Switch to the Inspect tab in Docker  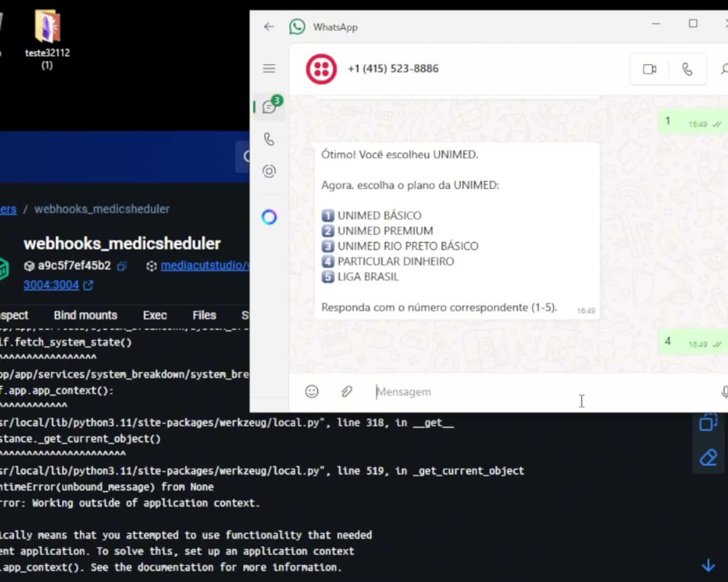click(14, 315)
